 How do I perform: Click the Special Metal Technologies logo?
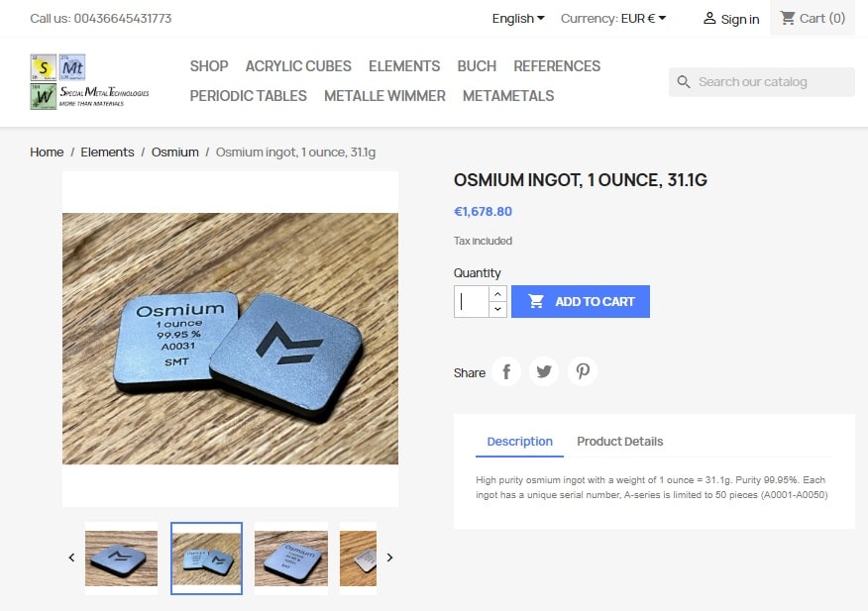click(90, 82)
